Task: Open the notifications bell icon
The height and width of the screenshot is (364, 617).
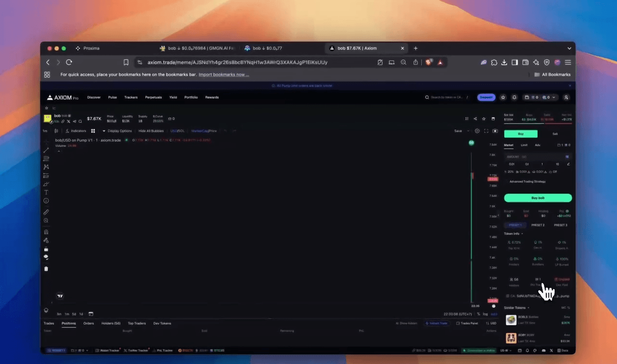Action: pos(514,97)
